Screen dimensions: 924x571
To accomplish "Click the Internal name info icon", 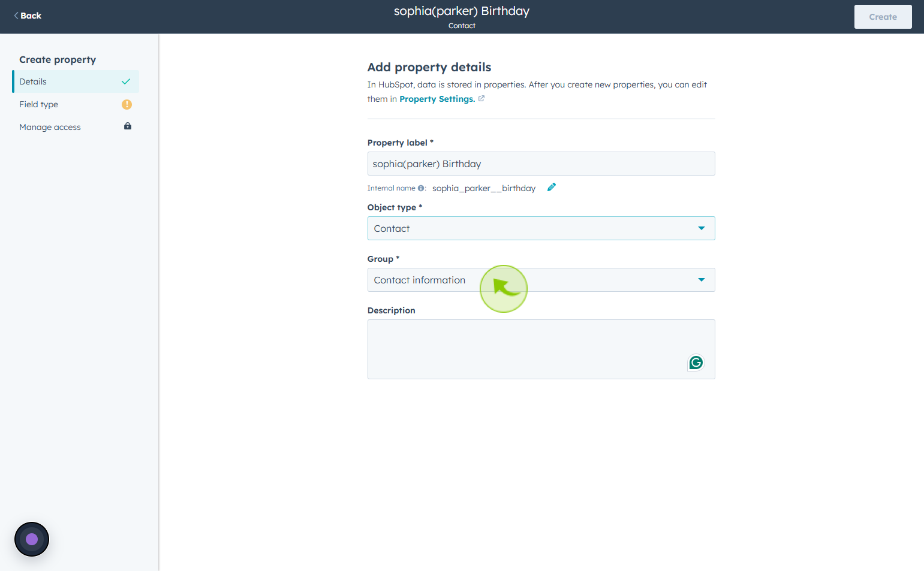I will (421, 188).
